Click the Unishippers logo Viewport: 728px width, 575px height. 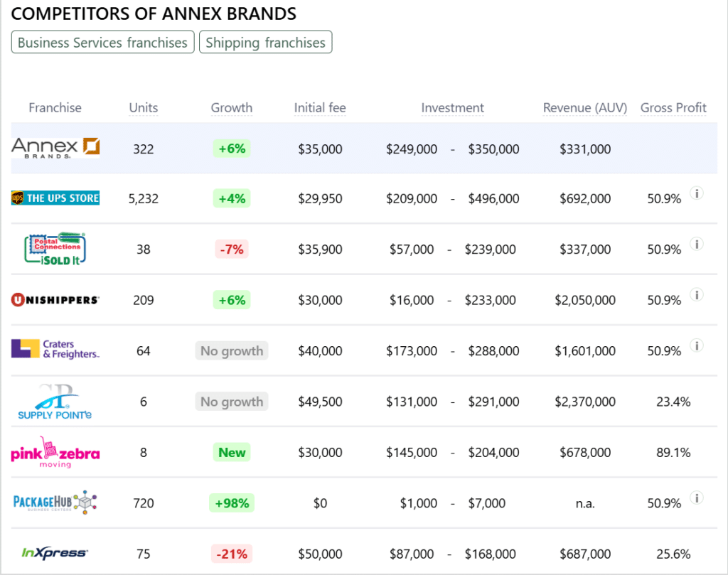click(x=55, y=300)
